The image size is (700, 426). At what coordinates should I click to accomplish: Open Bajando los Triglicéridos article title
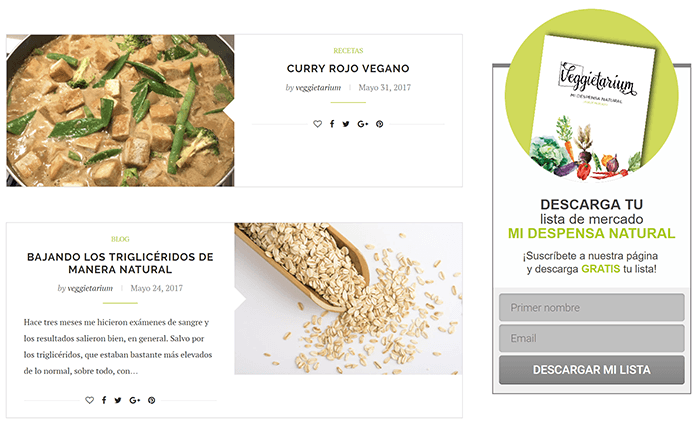[120, 263]
